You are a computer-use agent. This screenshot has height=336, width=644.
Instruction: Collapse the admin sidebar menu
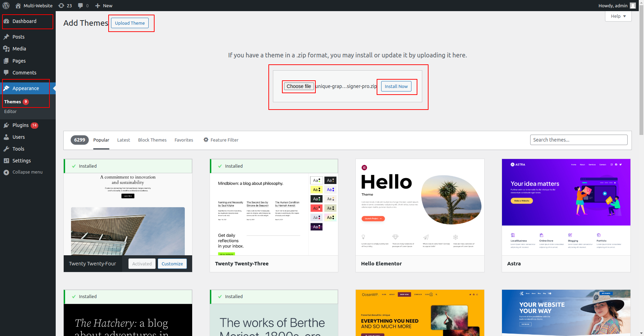[27, 172]
